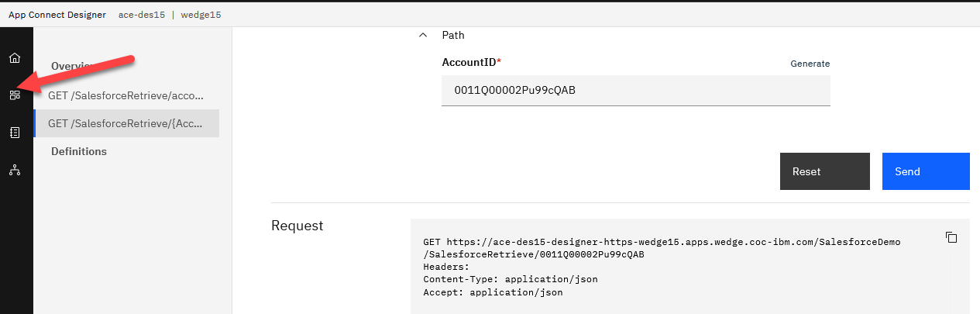Select GET /SalesforceRetrieve/{Acc... operation
Viewport: 980px width, 314px height.
(x=126, y=123)
